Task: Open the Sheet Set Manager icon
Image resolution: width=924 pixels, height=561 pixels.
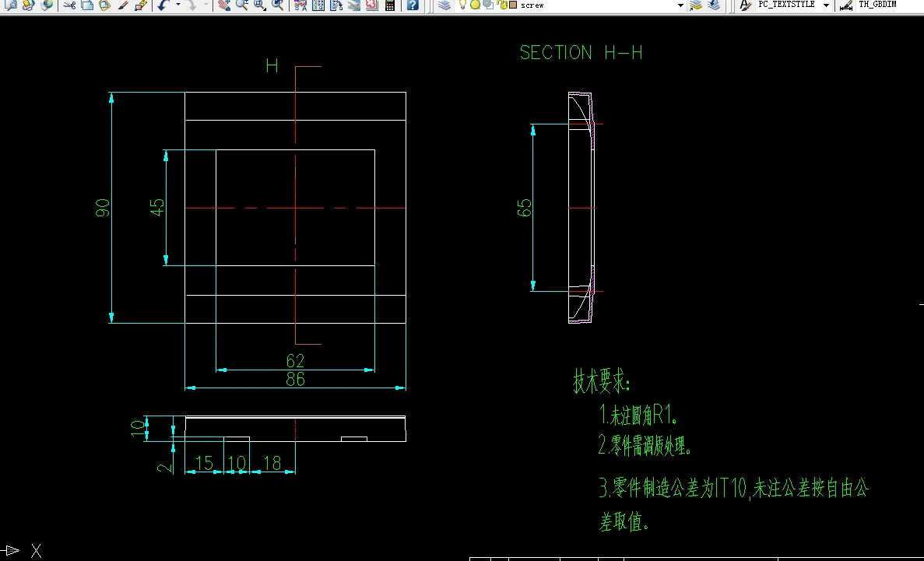Action: [353, 5]
